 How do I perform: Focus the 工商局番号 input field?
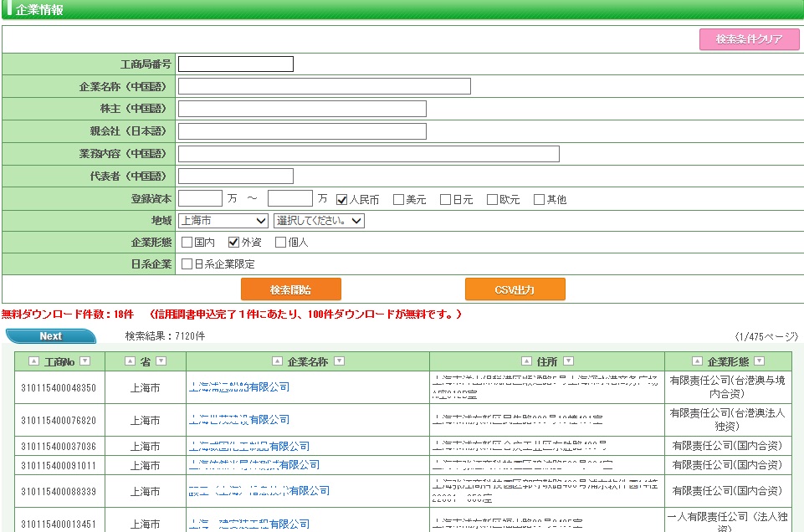click(x=236, y=64)
